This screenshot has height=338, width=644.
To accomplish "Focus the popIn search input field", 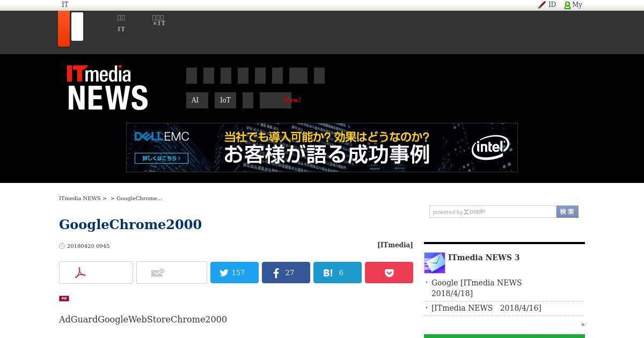I will tap(493, 211).
